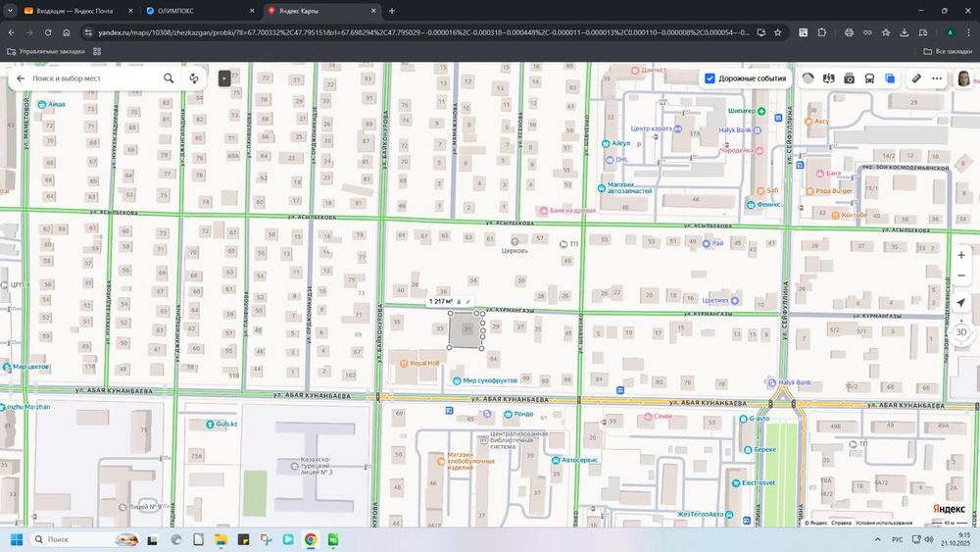Screen dimensions: 980x552
Task: Click the traffic layer icon
Action: tap(808, 78)
